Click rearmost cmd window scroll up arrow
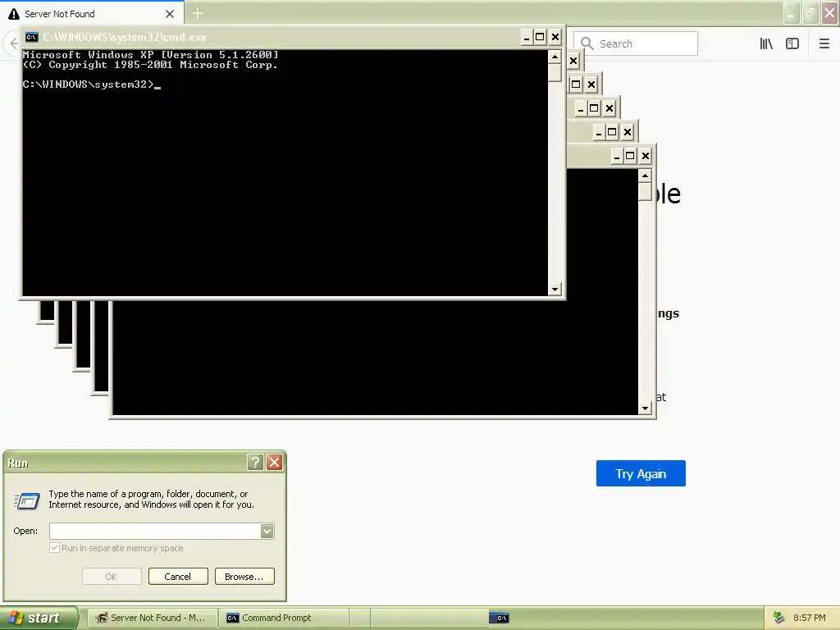840x630 pixels. tap(645, 176)
